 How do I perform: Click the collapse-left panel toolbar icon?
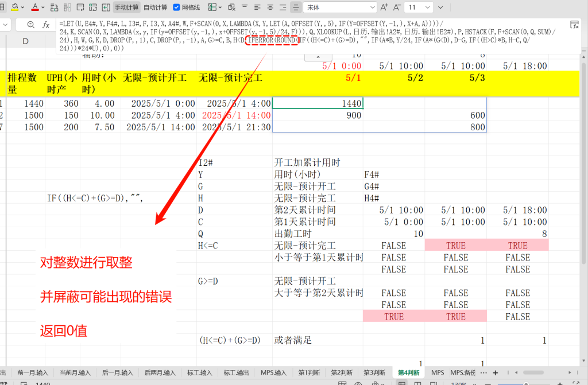106,7
